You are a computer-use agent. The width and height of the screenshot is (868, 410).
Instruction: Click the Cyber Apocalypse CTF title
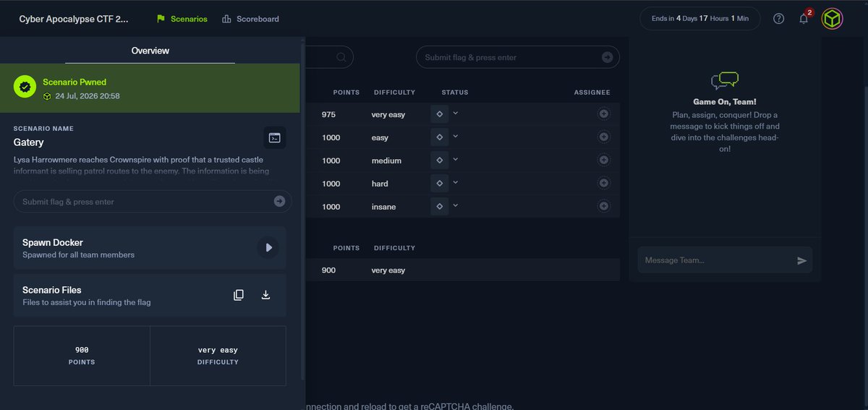(74, 19)
